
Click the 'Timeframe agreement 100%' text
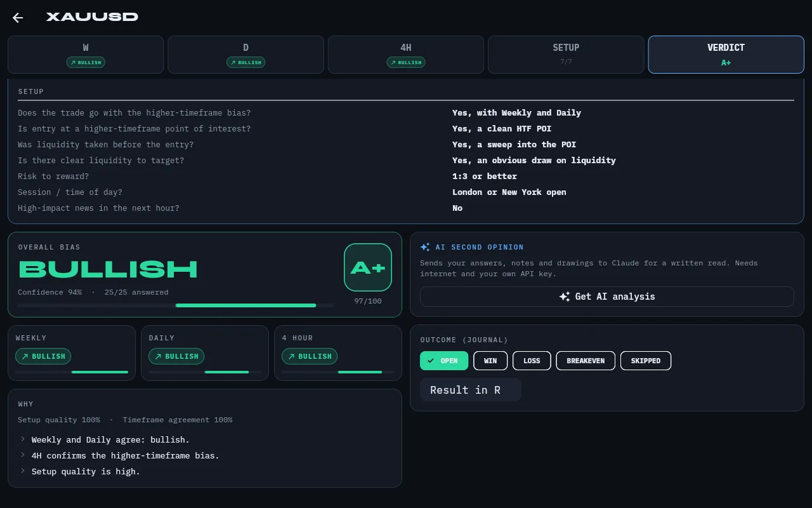(x=178, y=420)
